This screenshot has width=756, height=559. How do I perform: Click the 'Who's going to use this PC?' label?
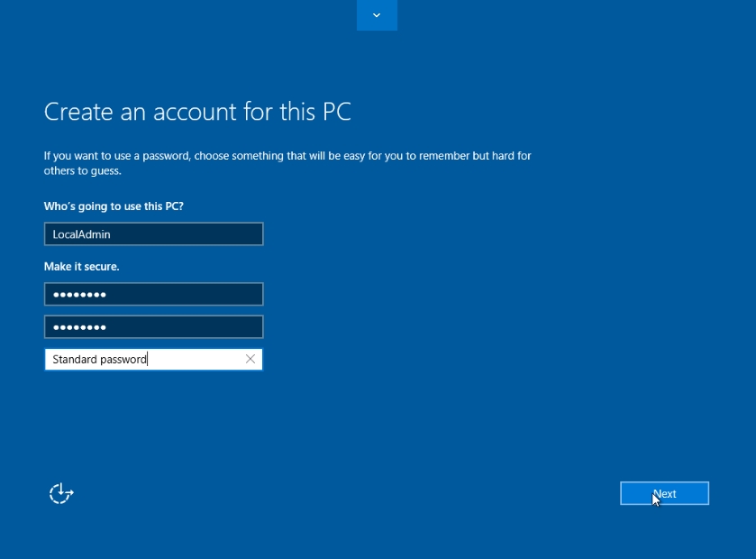click(114, 206)
